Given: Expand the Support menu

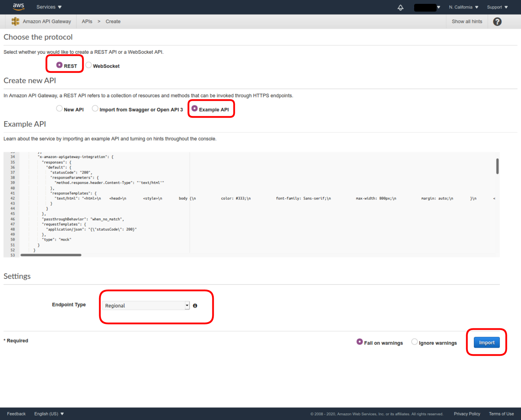Looking at the screenshot, I should click(x=497, y=7).
